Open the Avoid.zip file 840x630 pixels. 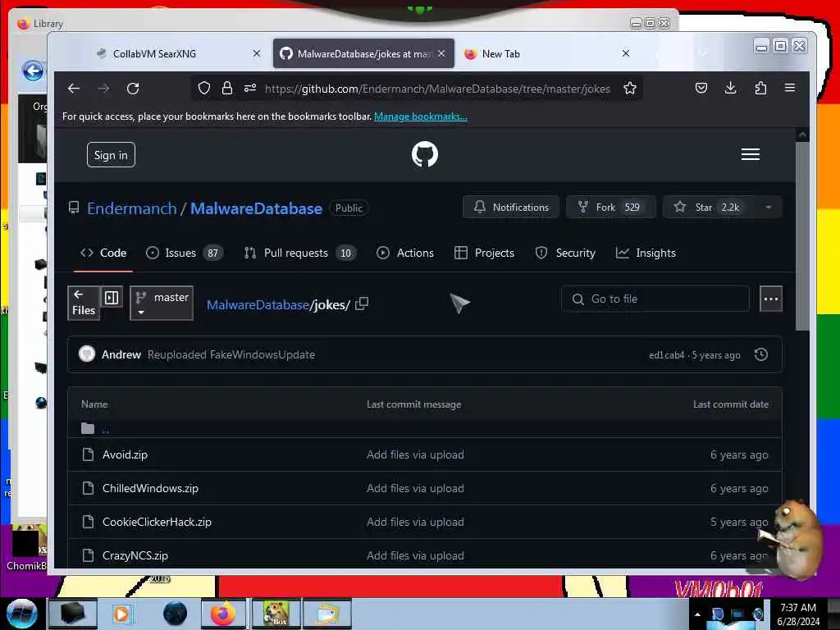point(125,454)
